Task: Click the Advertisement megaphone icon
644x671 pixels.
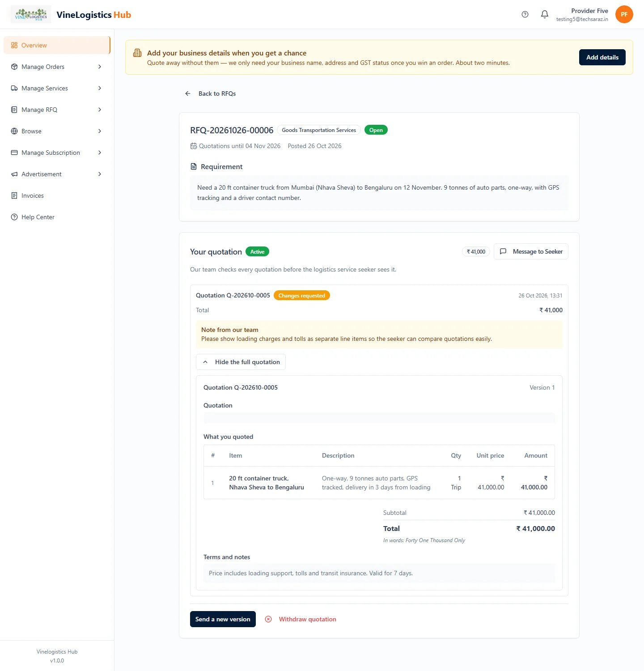Action: 14,174
